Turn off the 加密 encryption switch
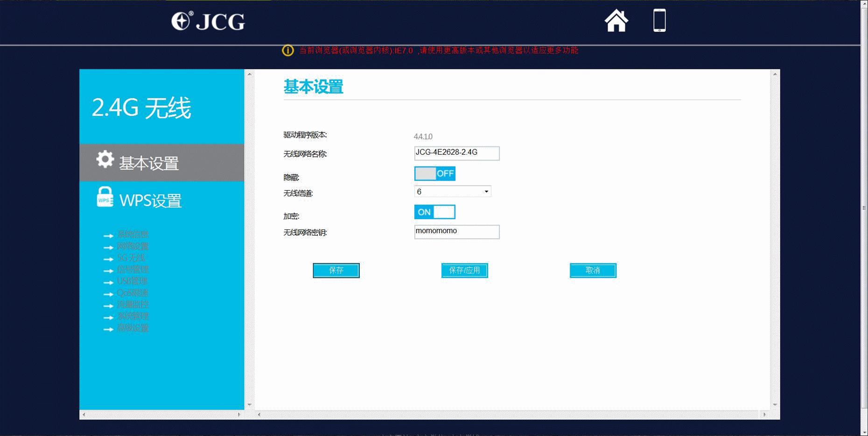Viewport: 868px width, 436px height. pyautogui.click(x=434, y=212)
